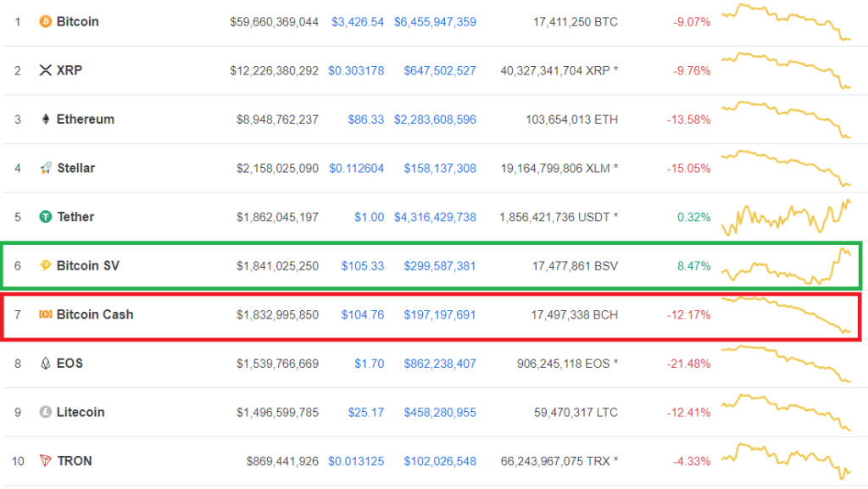868x489 pixels.
Task: Click EOS volume $862,238,407
Action: pyautogui.click(x=440, y=364)
